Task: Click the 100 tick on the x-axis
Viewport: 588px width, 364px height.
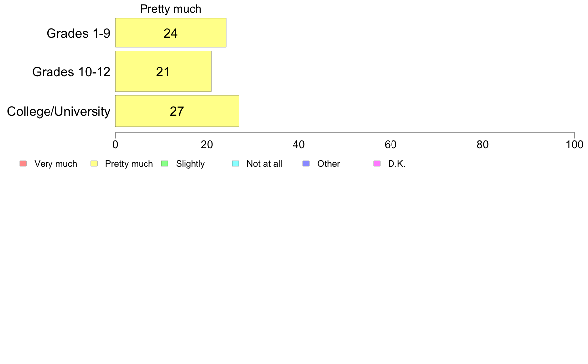Action: [574, 144]
